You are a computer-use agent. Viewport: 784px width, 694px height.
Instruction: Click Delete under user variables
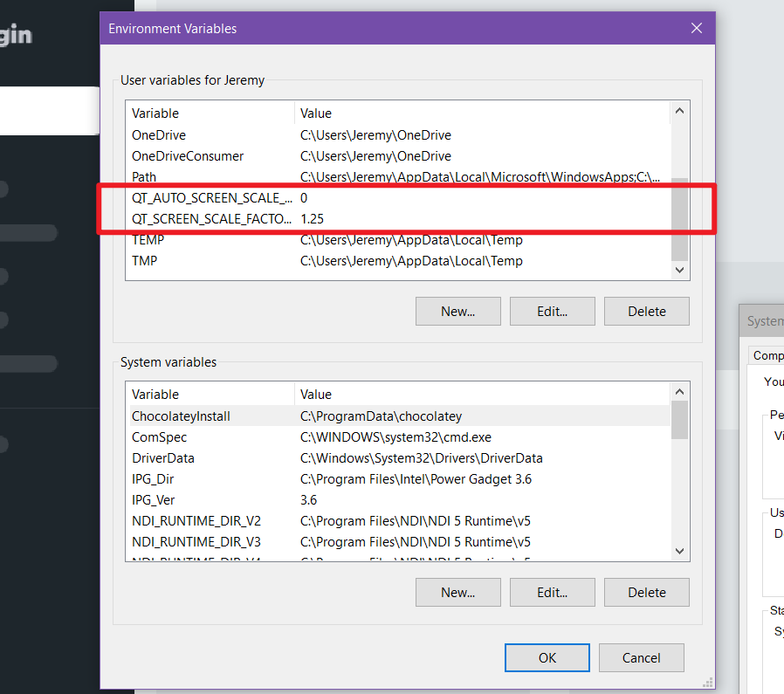tap(647, 312)
